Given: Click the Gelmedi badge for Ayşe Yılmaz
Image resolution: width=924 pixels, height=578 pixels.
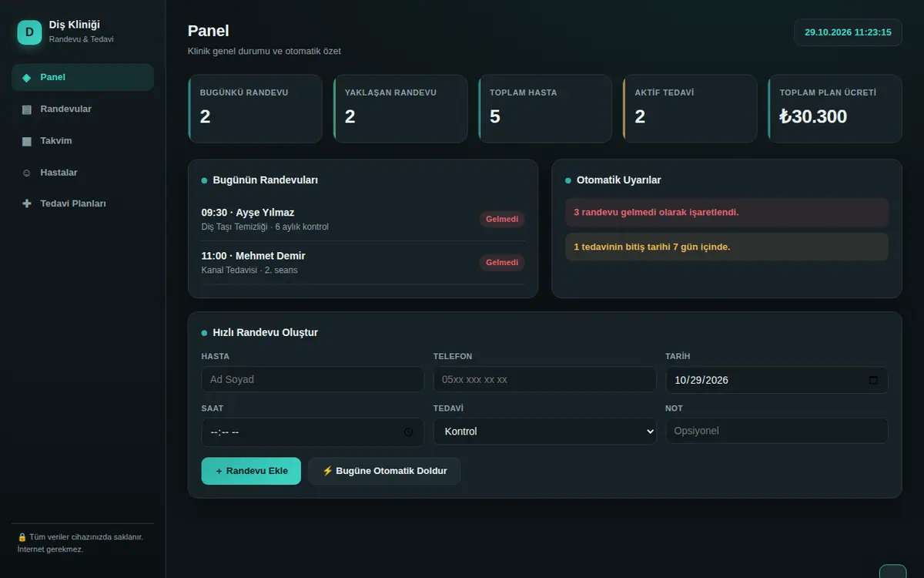Looking at the screenshot, I should click(x=502, y=219).
